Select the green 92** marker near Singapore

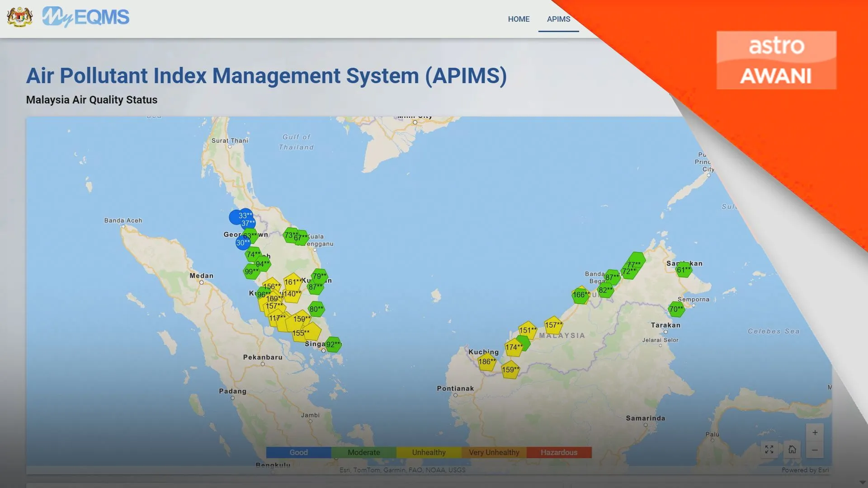(x=333, y=345)
